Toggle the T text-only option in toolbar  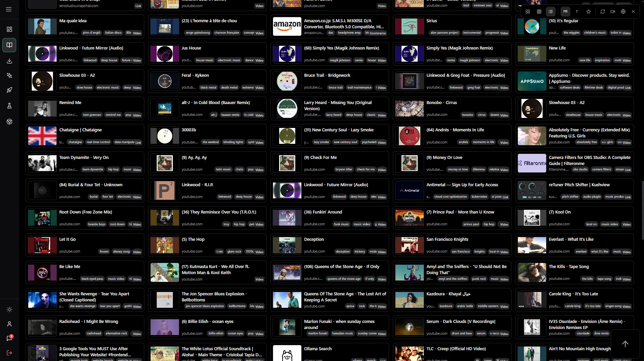click(x=577, y=11)
